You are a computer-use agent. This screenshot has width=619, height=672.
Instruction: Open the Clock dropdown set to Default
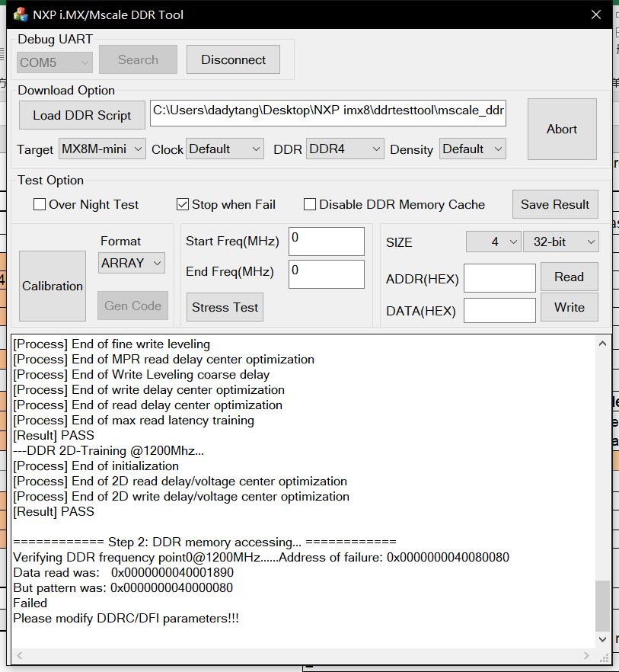point(225,149)
